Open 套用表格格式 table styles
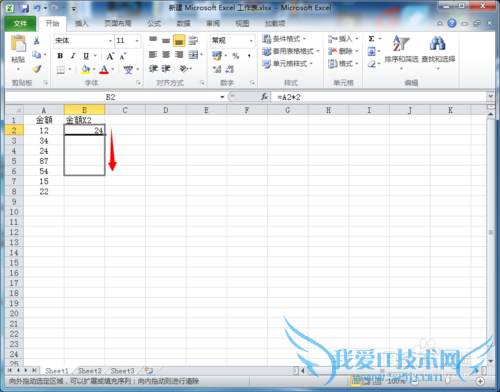Viewport: 500px width, 392px height. pos(290,51)
